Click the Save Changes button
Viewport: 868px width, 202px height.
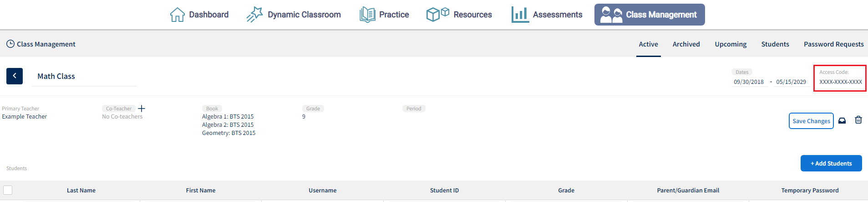point(811,121)
